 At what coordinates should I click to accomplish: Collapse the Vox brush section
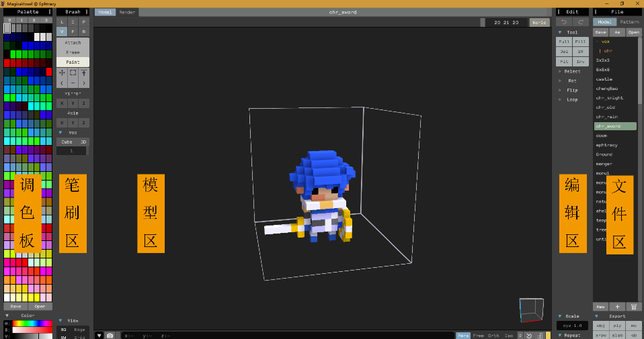click(61, 132)
